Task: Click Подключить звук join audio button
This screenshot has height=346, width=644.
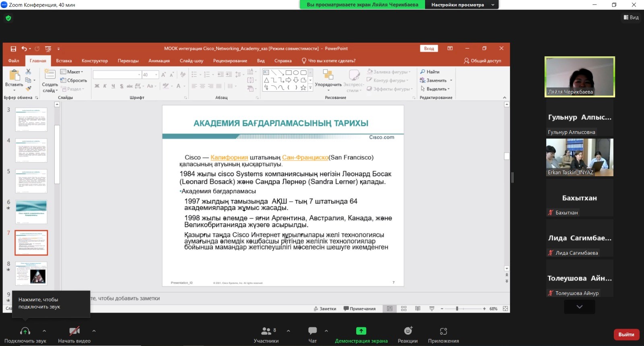Action: coord(25,335)
